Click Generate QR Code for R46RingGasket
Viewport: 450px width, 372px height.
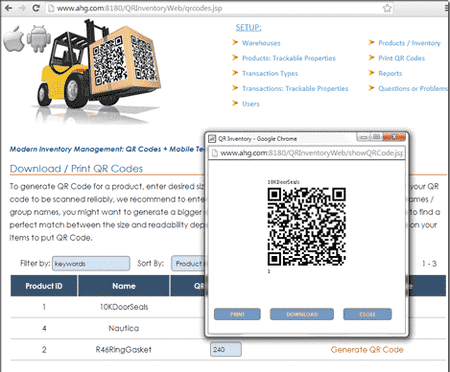(367, 350)
